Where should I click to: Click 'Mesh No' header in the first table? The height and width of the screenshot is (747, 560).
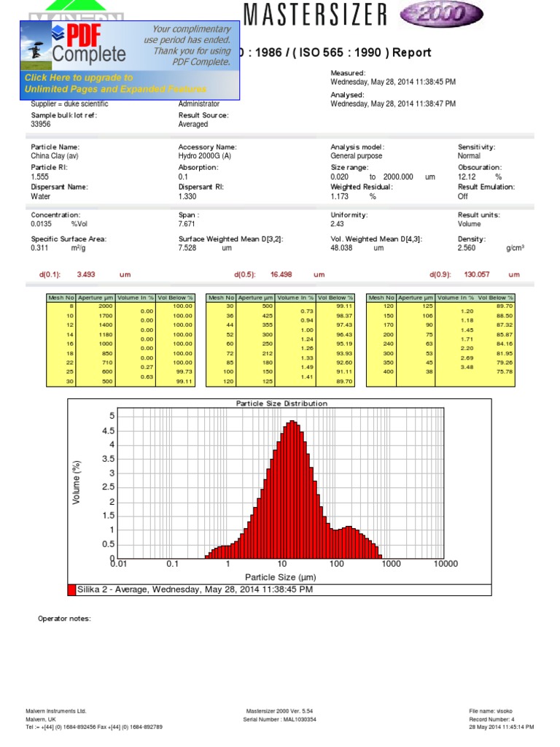click(61, 298)
